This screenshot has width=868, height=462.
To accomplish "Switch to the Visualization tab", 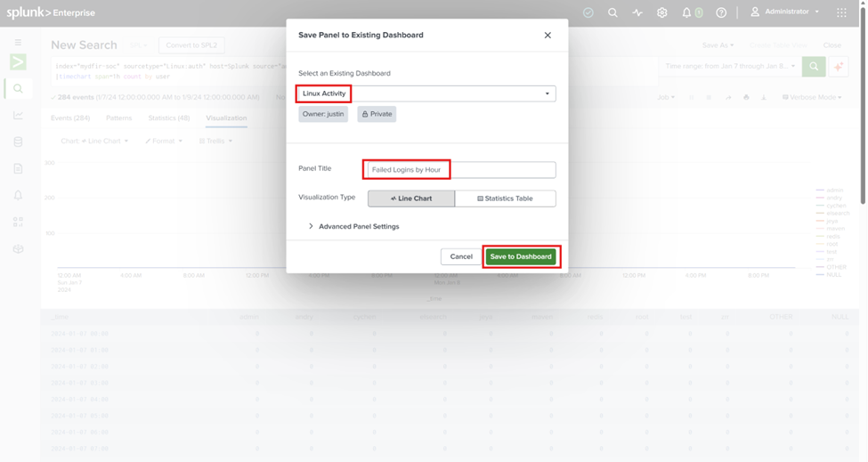I will click(226, 118).
